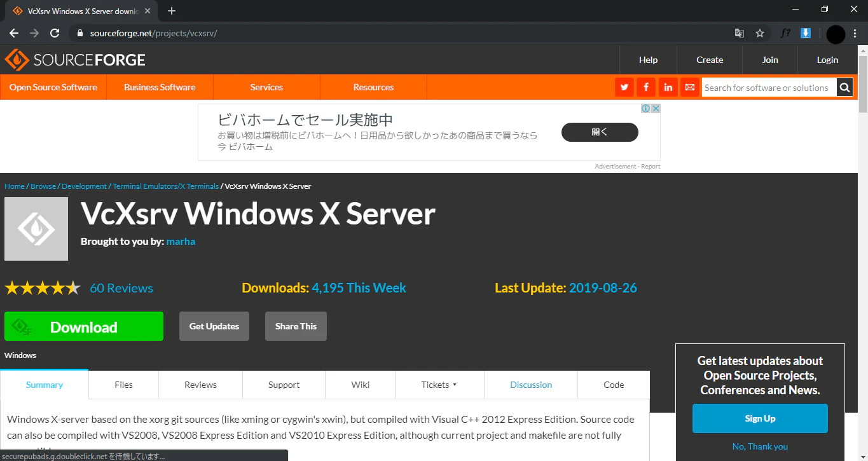Click the ad info icon
868x461 pixels.
(645, 109)
